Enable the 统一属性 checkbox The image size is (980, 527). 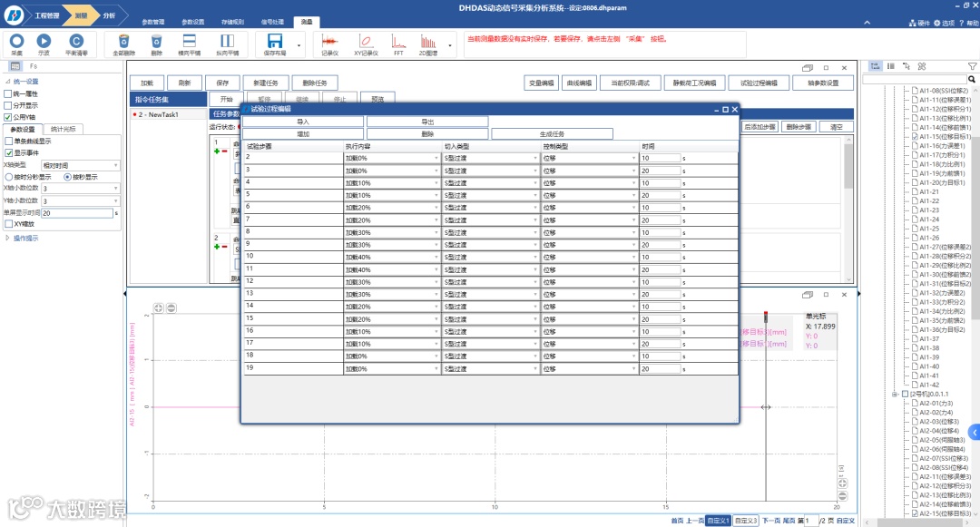coord(8,93)
